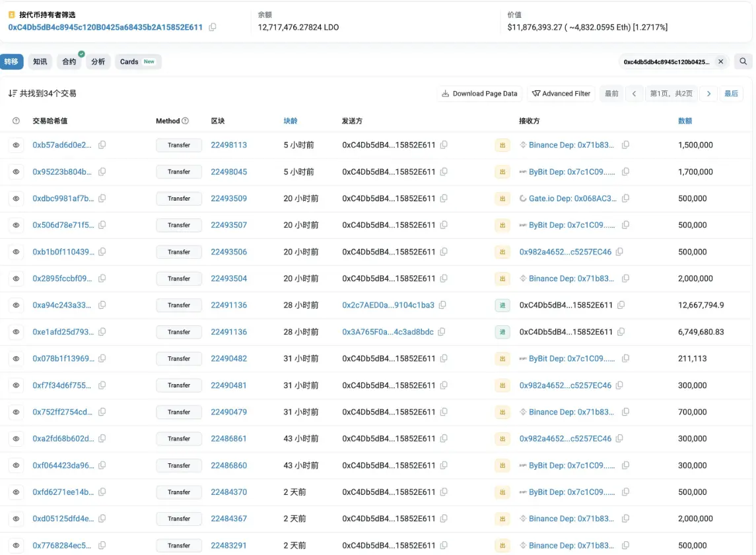Click question mark icon in table header
The image size is (756, 555).
17,121
